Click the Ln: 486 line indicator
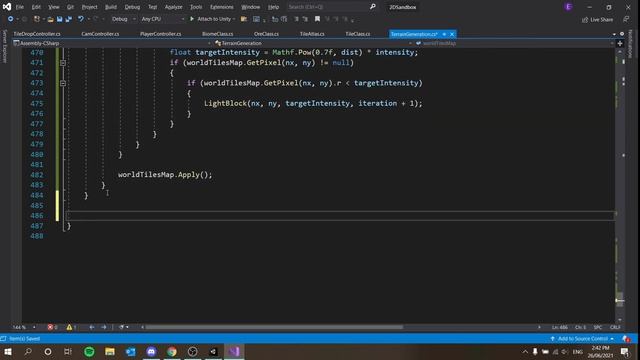The image size is (640, 360). (560, 327)
